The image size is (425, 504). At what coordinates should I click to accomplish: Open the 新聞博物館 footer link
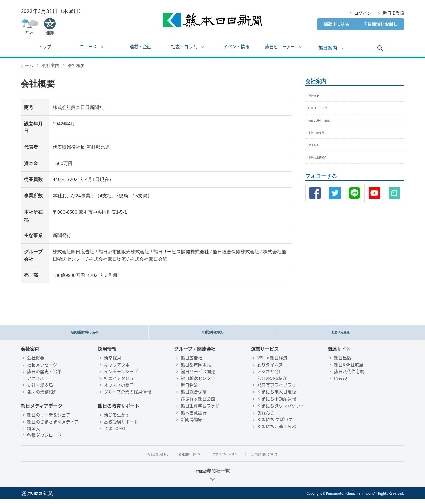coord(191,420)
